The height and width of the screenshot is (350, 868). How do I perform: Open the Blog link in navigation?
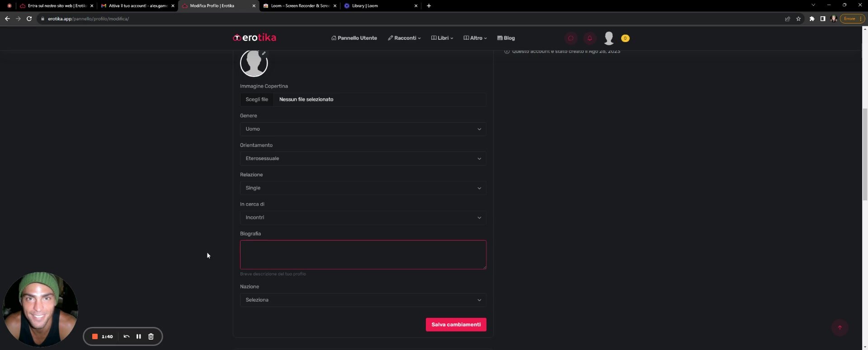[x=506, y=38]
